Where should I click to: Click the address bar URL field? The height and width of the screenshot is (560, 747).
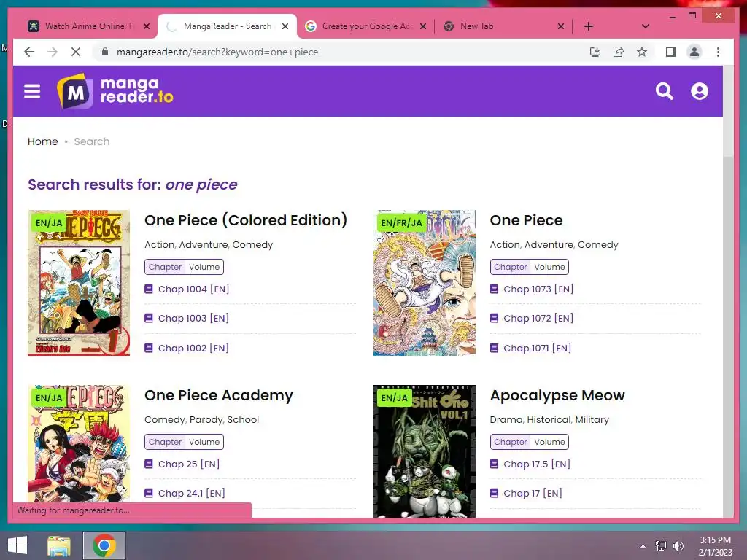[x=333, y=52]
